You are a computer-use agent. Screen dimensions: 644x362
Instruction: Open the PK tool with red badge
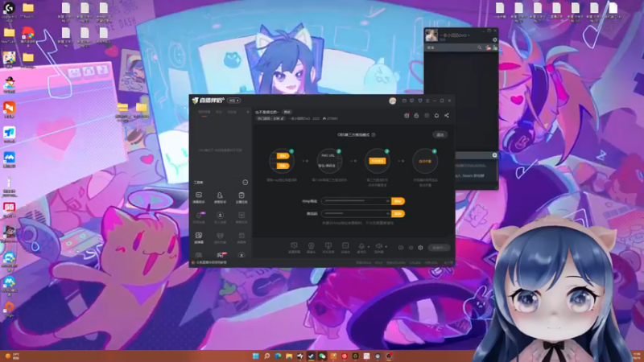(x=221, y=255)
